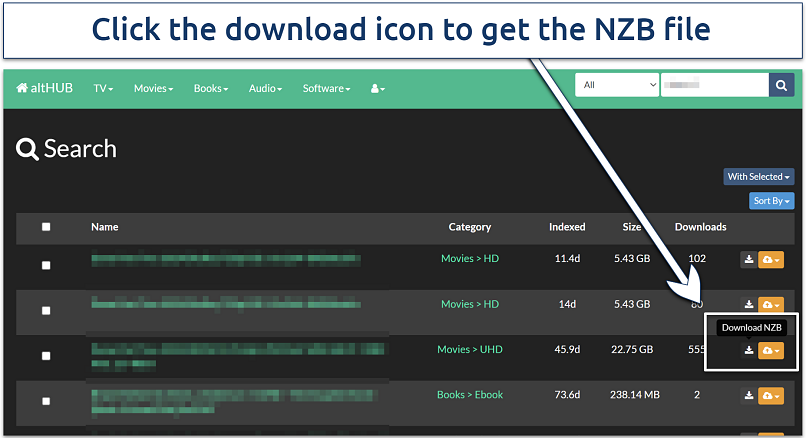This screenshot has height=438, width=806.
Task: Click download icon in the 11.4d row
Action: tap(748, 260)
